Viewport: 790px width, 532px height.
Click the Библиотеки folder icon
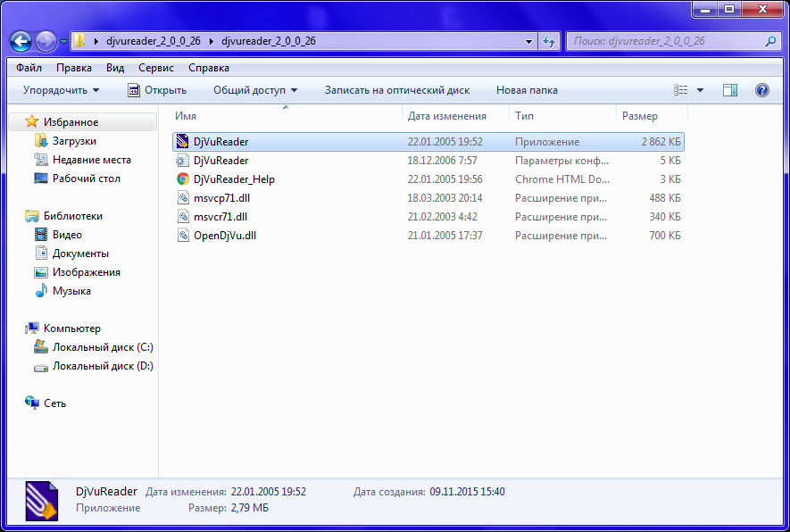click(32, 216)
